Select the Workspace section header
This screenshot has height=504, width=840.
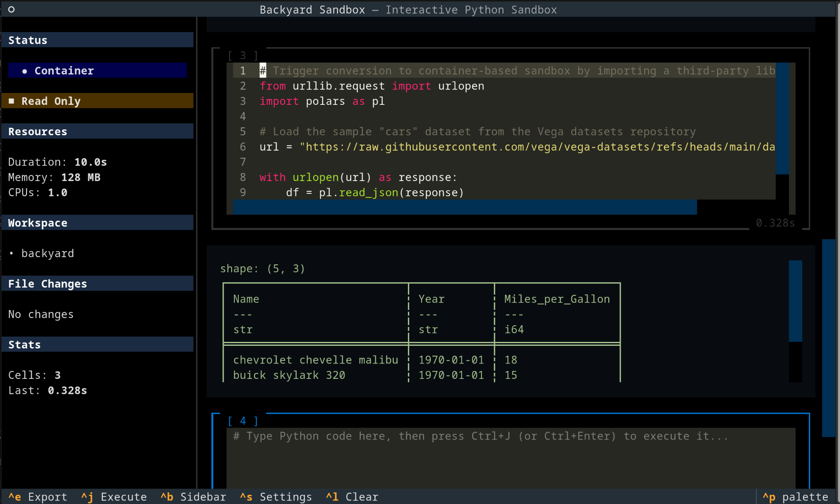(97, 223)
